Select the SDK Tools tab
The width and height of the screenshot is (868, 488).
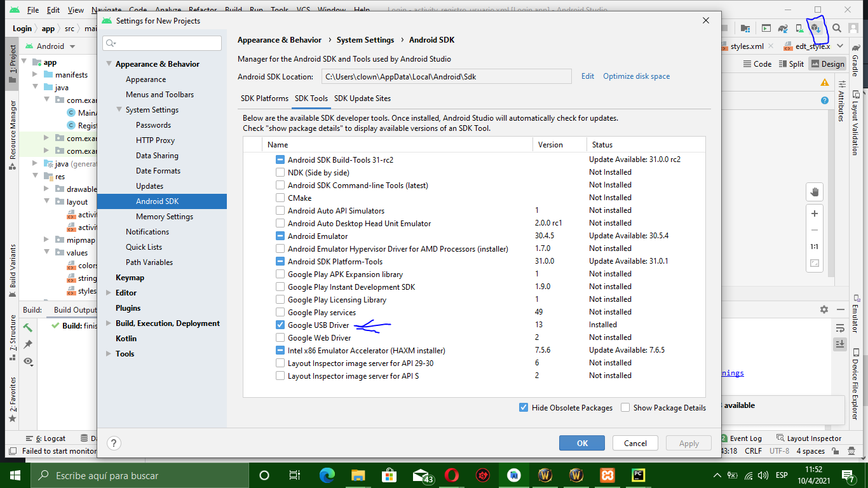click(311, 98)
